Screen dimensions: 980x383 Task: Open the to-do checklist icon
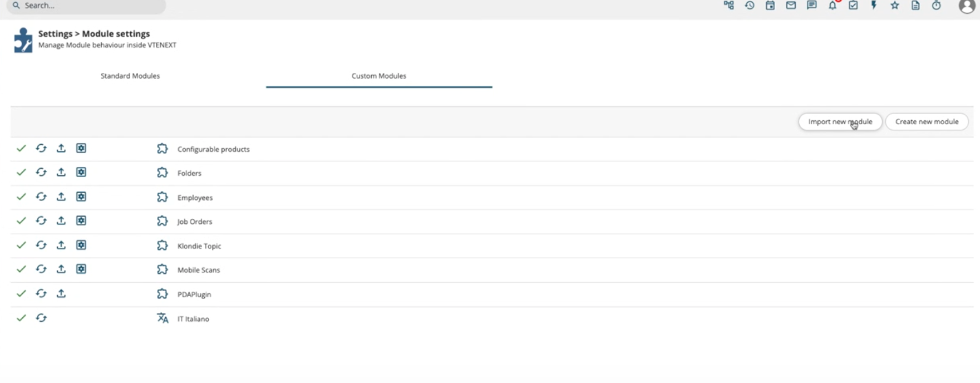(x=853, y=6)
